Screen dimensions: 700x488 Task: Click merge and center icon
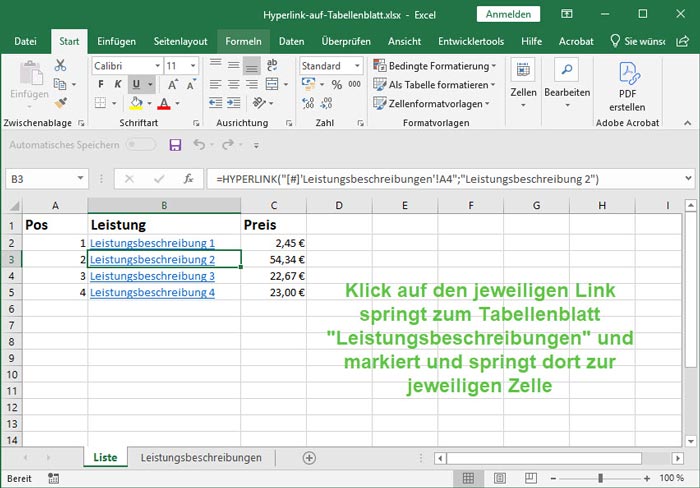(272, 84)
